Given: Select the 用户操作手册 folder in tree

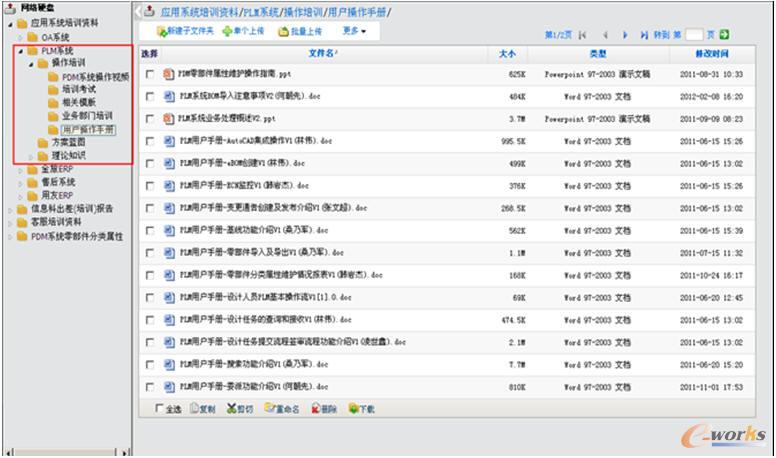Looking at the screenshot, I should 88,130.
